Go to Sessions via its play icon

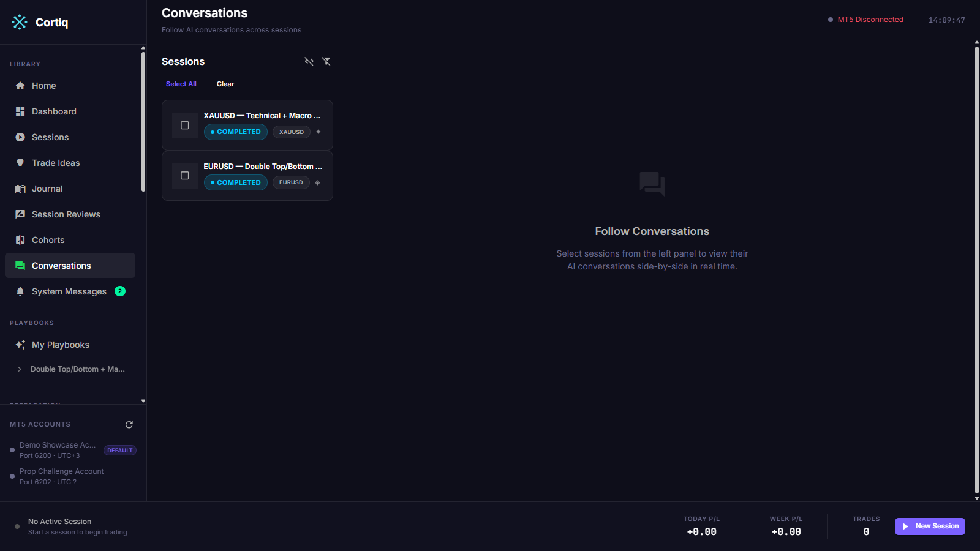(x=20, y=137)
